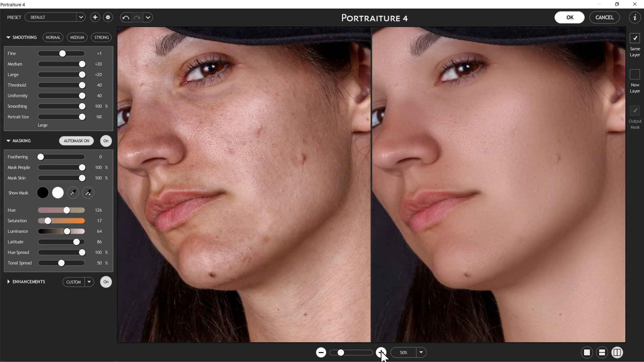Click the OK button to apply
This screenshot has width=644, height=362.
(570, 17)
